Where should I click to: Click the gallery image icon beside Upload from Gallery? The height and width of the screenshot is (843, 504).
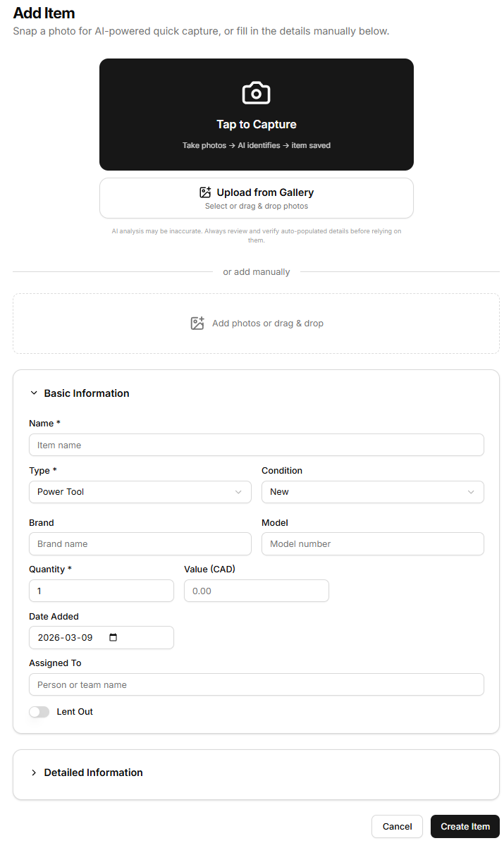point(205,192)
